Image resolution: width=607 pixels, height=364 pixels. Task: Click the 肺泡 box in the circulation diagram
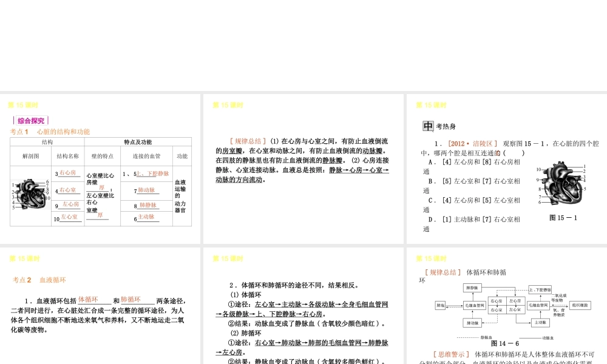(x=441, y=306)
